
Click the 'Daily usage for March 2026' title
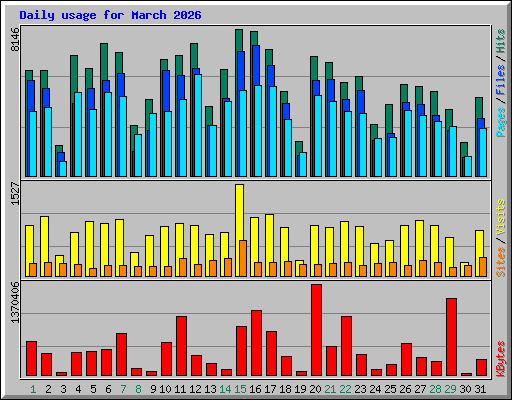click(110, 15)
